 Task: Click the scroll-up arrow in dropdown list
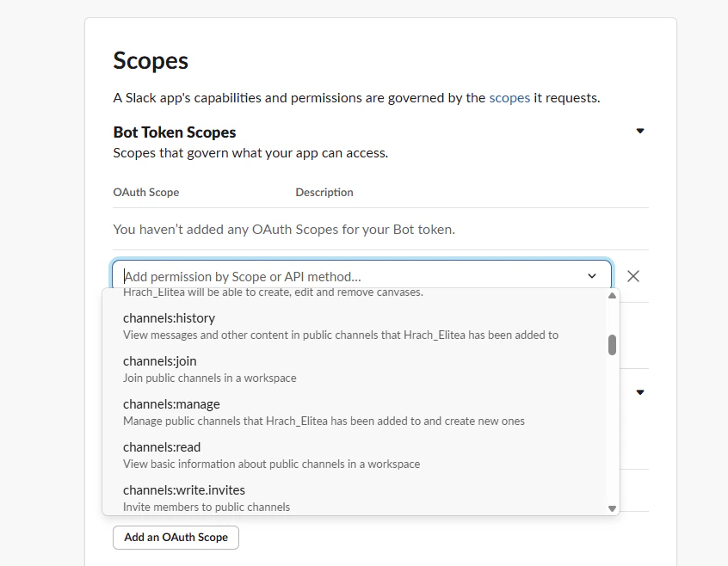tap(612, 296)
